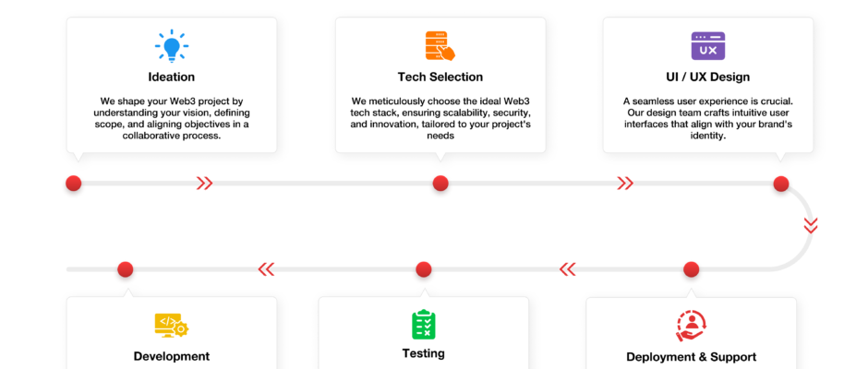The width and height of the screenshot is (868, 369).
Task: Click the green clipboard Testing icon
Action: click(424, 325)
